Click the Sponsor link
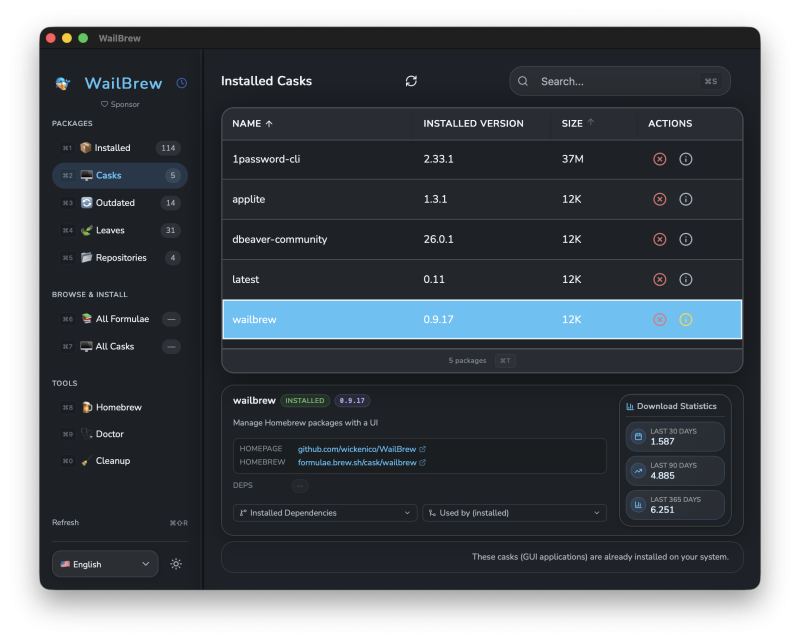 [120, 104]
